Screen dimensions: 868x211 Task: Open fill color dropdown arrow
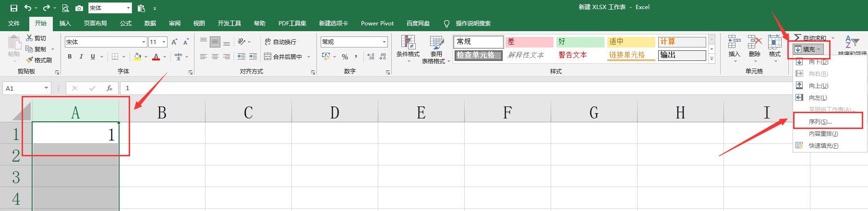point(145,57)
